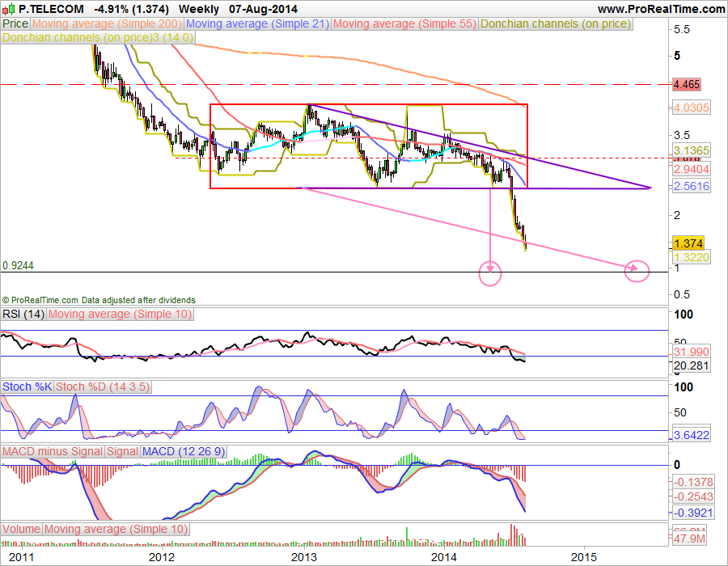This screenshot has width=728, height=566.
Task: Click the -0.2543 signal value tag
Action: 692,496
